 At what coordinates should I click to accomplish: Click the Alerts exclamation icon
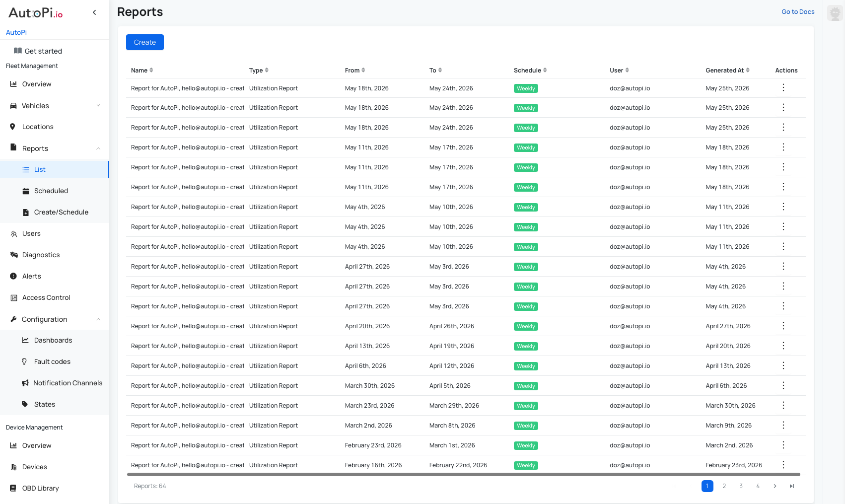pos(13,276)
